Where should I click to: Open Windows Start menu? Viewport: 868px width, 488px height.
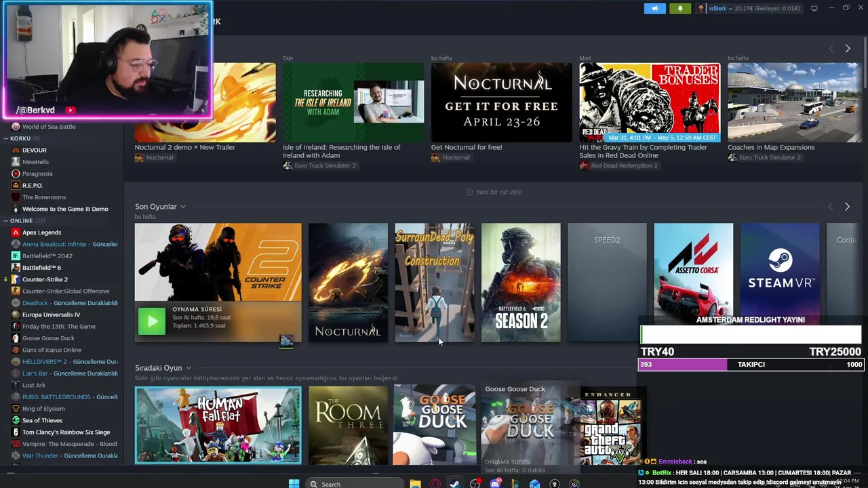click(294, 483)
